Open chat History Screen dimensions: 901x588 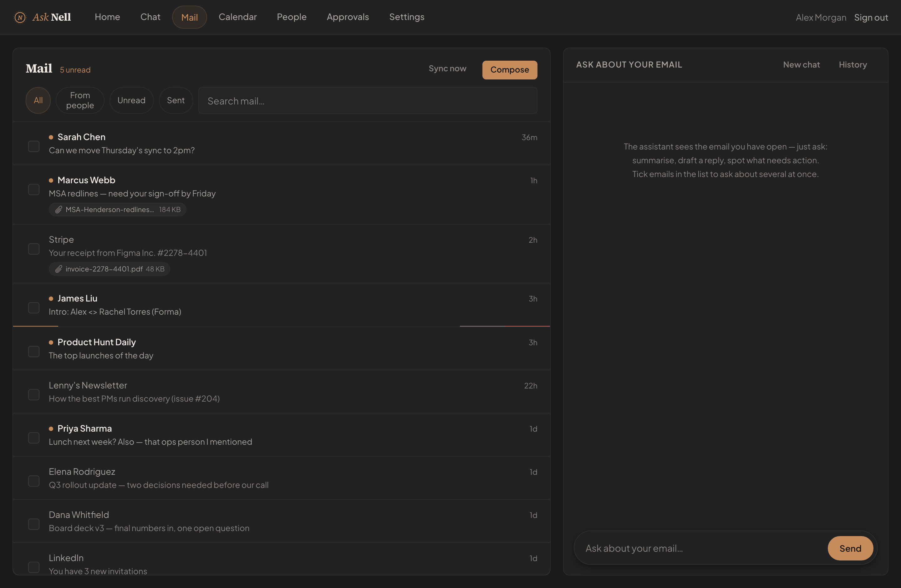point(853,65)
